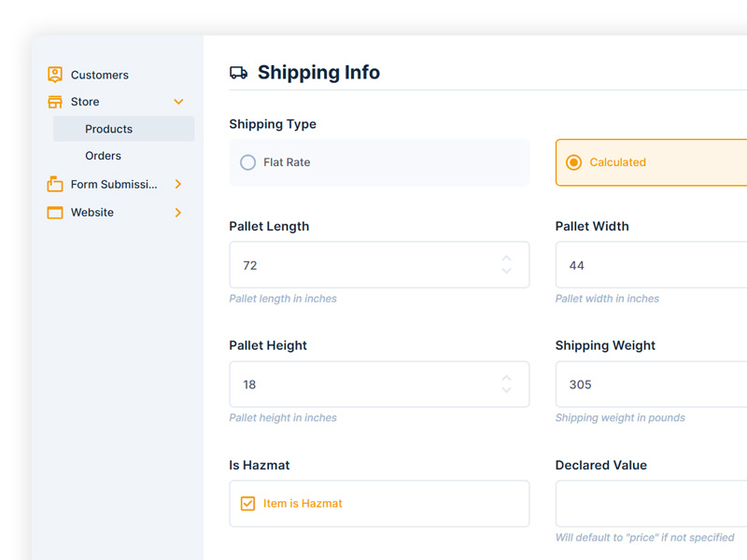The width and height of the screenshot is (747, 560).
Task: Open the Website section link
Action: 92,213
